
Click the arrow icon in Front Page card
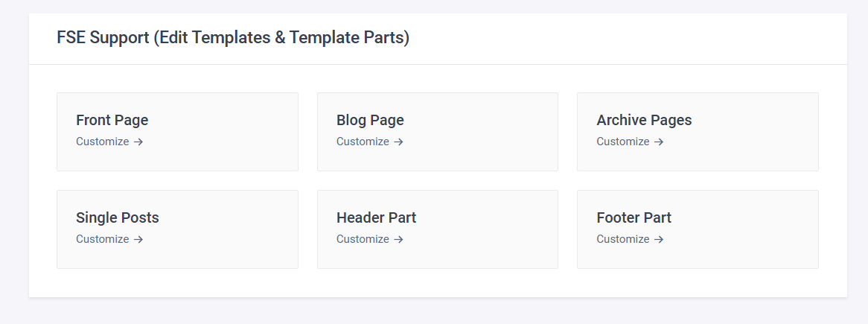coord(138,142)
